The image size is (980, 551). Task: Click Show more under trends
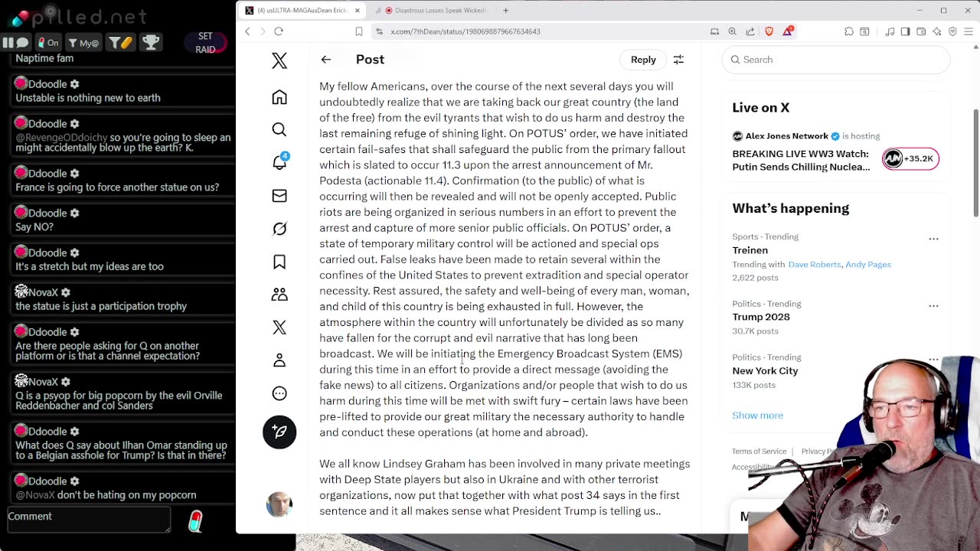pyautogui.click(x=757, y=415)
